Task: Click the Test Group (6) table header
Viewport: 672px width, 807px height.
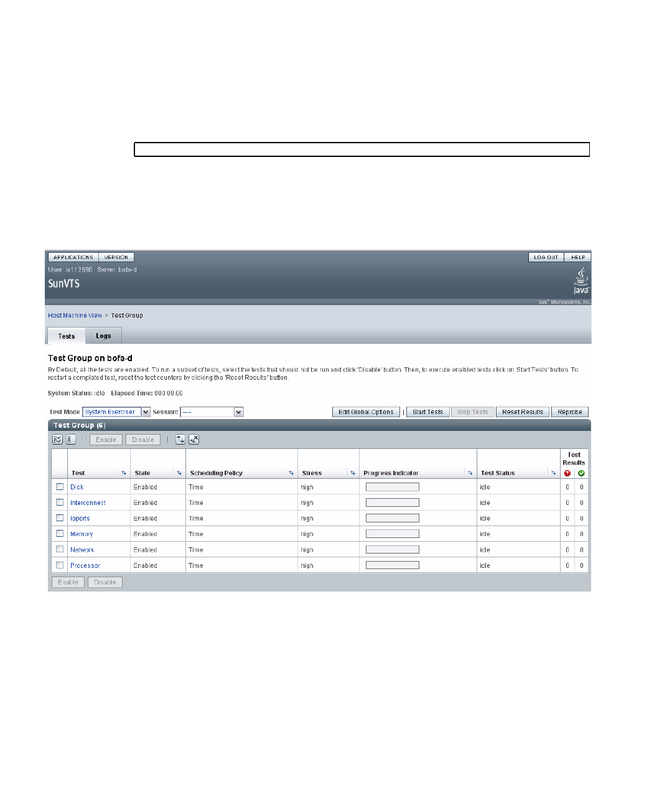Action: (319, 425)
